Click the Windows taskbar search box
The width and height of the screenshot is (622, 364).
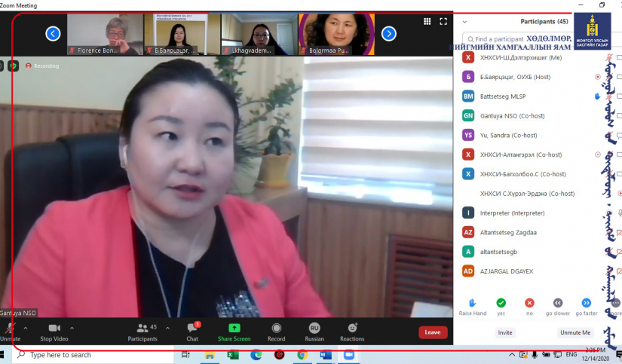[x=93, y=355]
